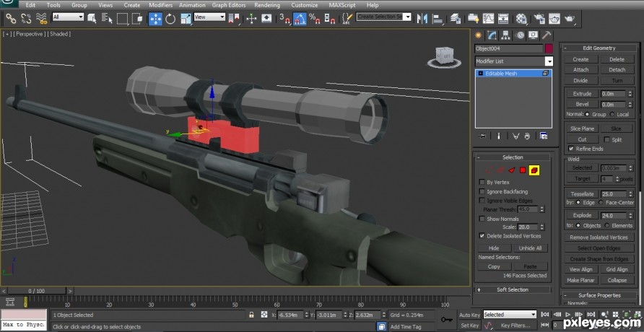Choose the Select Object arrow tool
Image resolution: width=644 pixels, height=332 pixels.
pyautogui.click(x=92, y=18)
